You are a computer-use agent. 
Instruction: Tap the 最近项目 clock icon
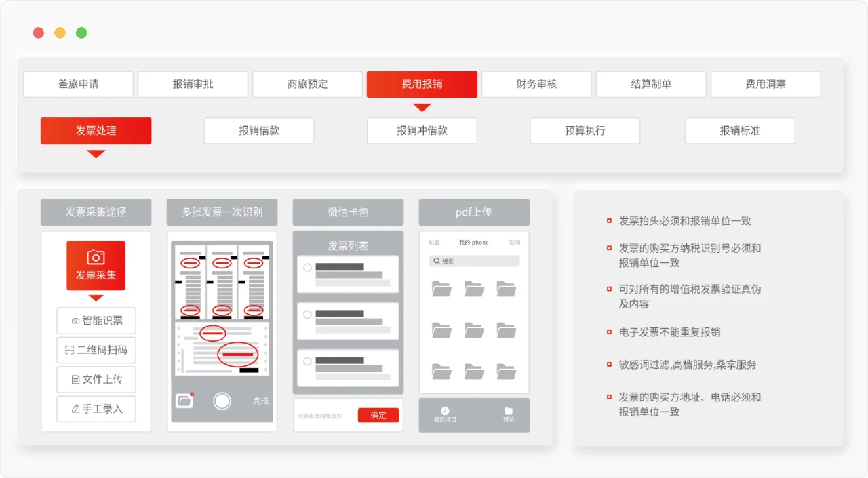(x=444, y=410)
